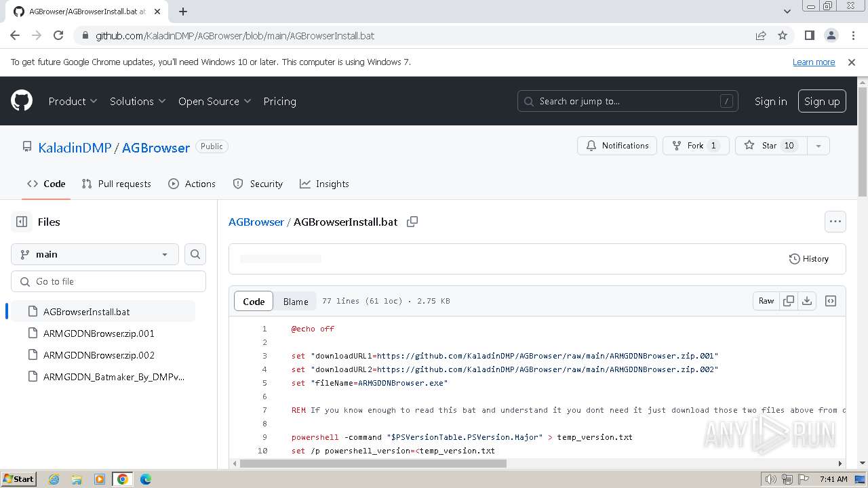
Task: Switch to Blame view
Action: point(296,302)
